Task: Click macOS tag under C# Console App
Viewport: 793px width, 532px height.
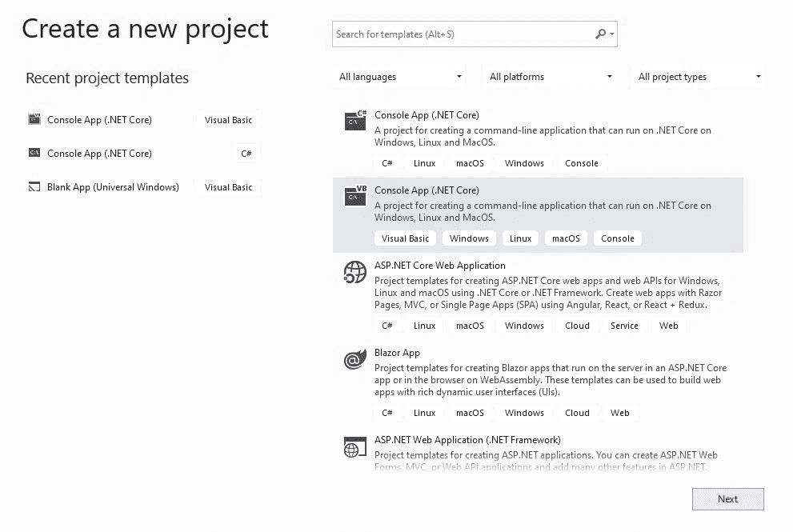Action: click(470, 163)
